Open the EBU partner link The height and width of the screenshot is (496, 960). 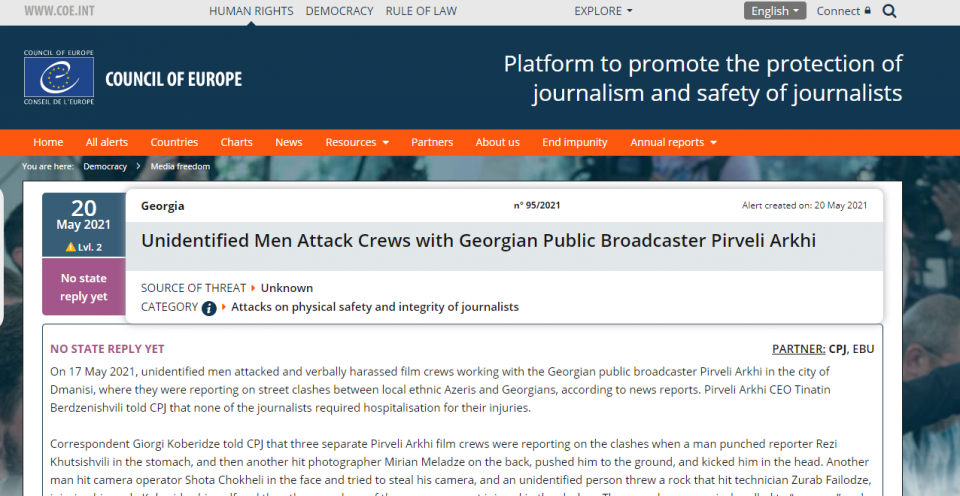pos(863,349)
